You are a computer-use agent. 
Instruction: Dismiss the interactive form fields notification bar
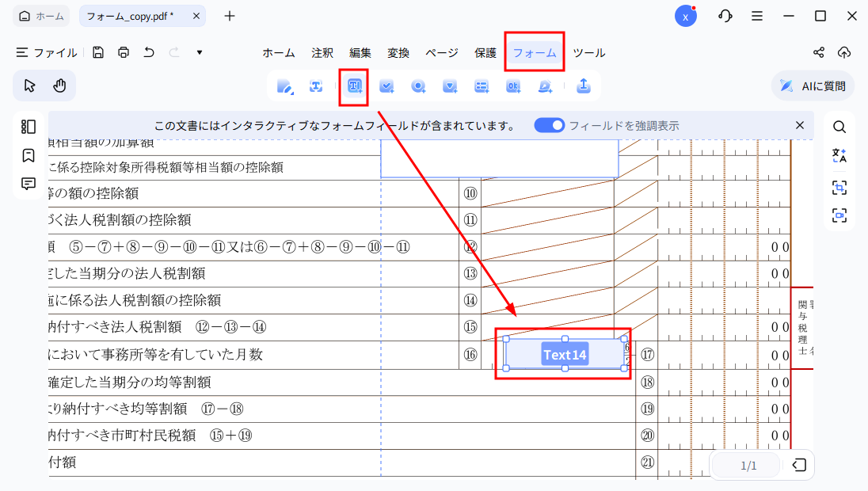pyautogui.click(x=800, y=125)
